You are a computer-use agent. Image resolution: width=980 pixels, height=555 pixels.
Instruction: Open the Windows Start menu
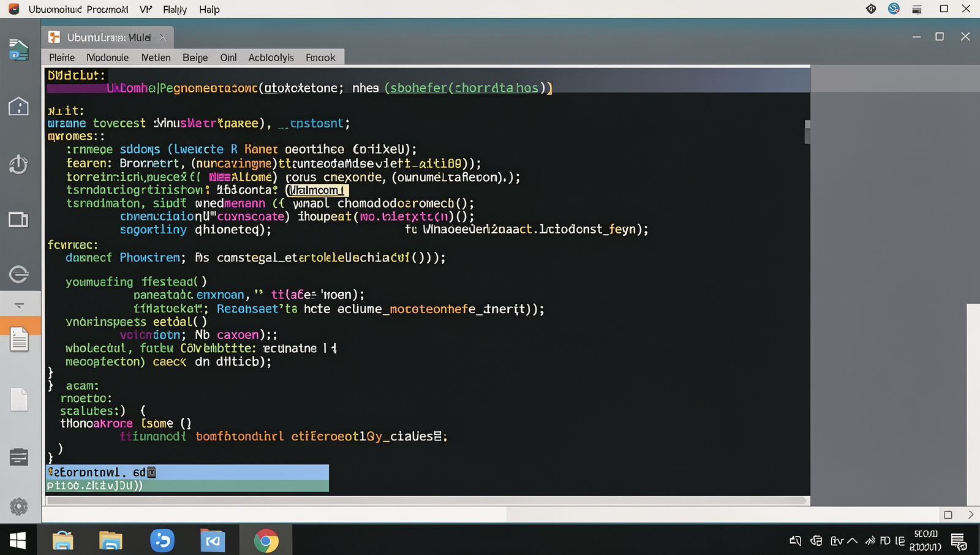click(x=18, y=540)
